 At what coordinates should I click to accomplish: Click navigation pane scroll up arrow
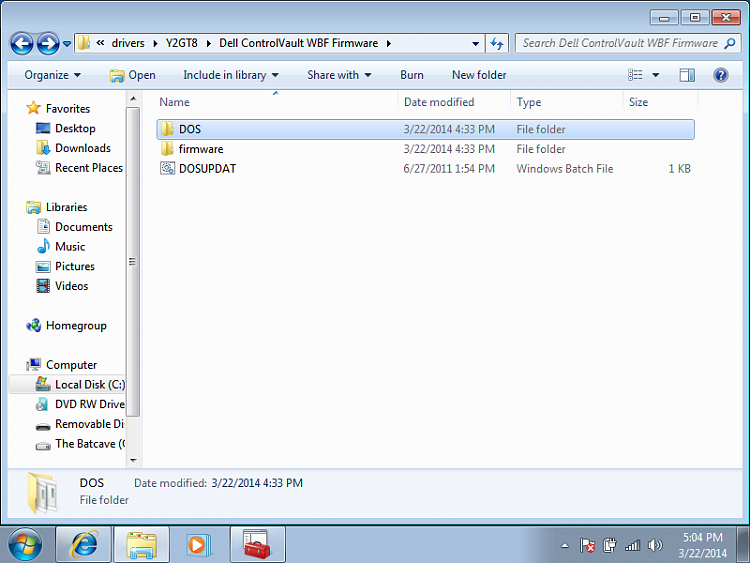pos(133,99)
